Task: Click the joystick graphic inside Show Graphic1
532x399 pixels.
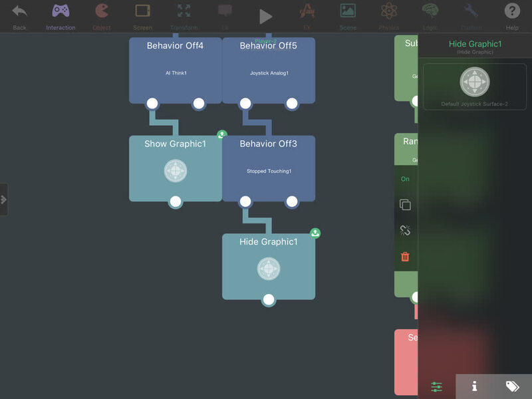Action: (176, 171)
